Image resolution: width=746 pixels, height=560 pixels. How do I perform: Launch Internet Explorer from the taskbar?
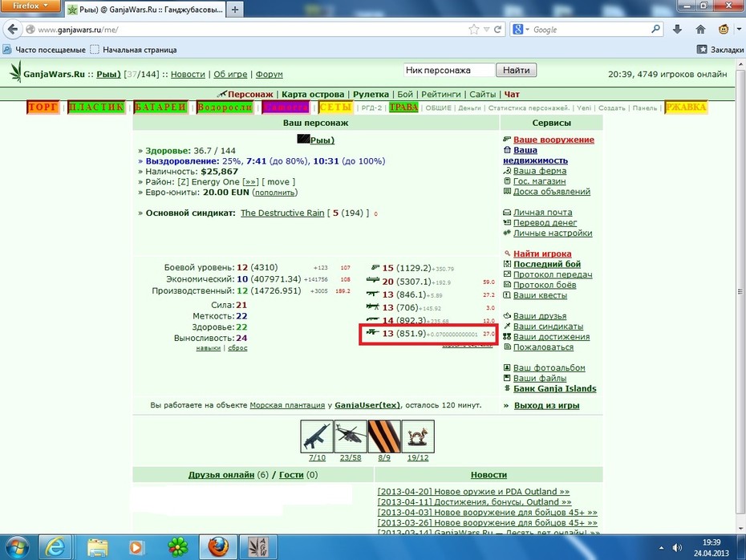tap(55, 548)
